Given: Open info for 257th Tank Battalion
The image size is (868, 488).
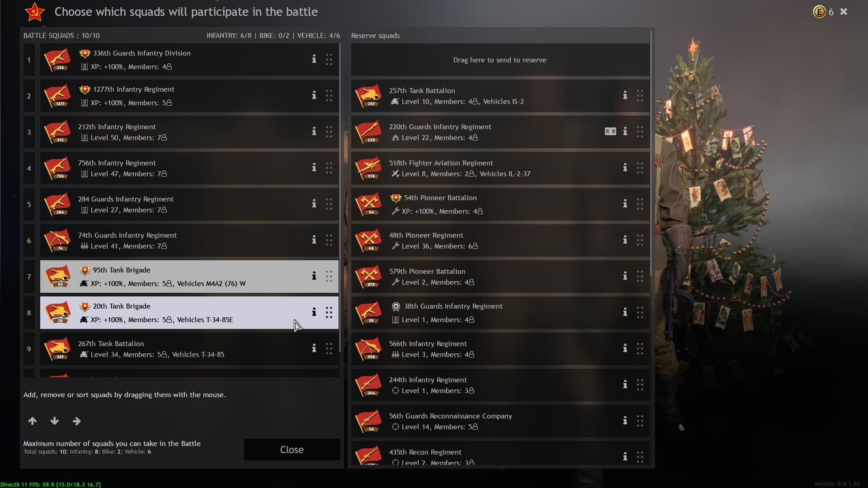Looking at the screenshot, I should (625, 95).
